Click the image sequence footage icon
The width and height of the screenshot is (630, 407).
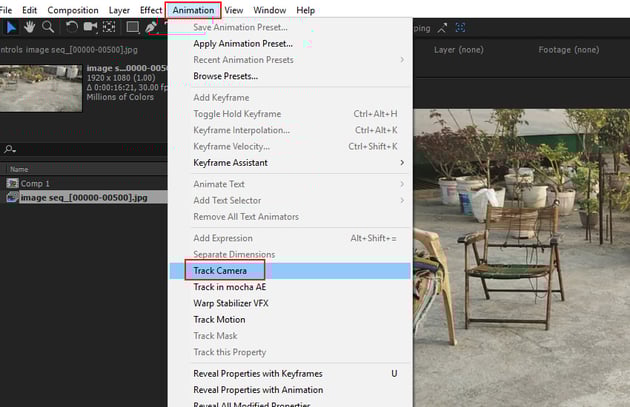point(12,197)
